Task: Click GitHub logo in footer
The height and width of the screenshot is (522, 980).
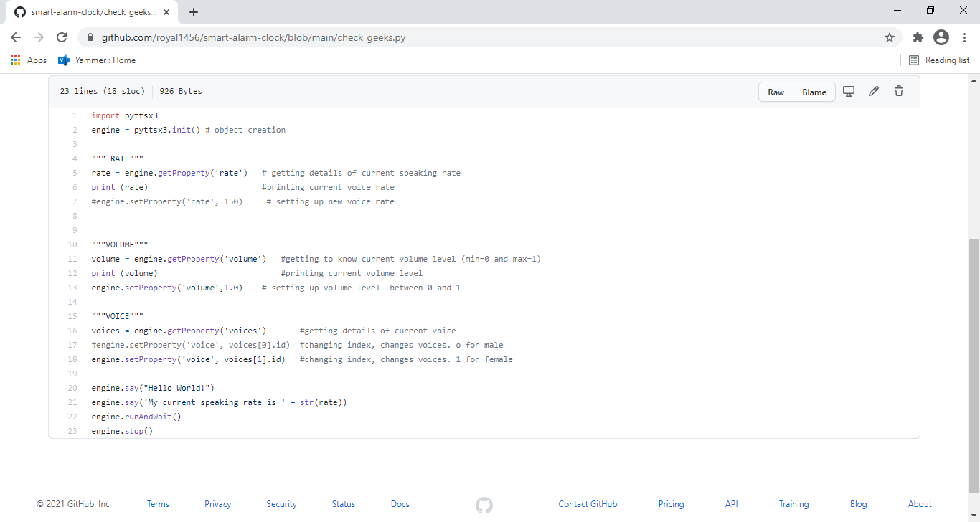Action: (484, 505)
